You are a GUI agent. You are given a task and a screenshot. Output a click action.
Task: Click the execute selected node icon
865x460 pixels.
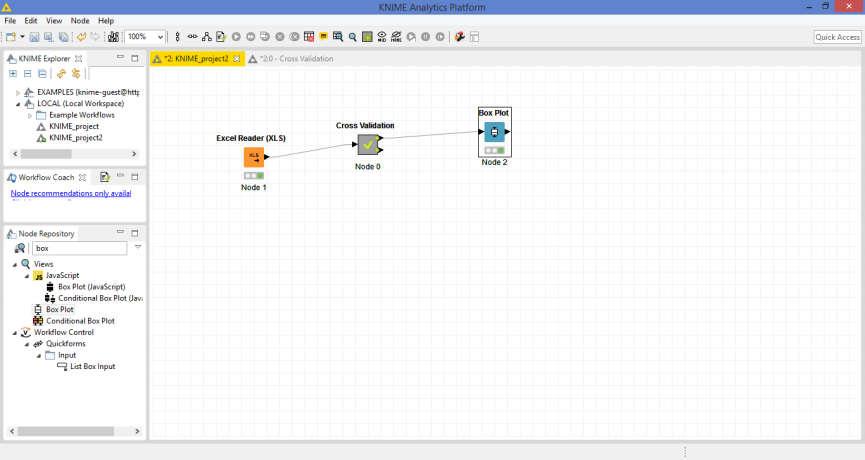(x=236, y=37)
